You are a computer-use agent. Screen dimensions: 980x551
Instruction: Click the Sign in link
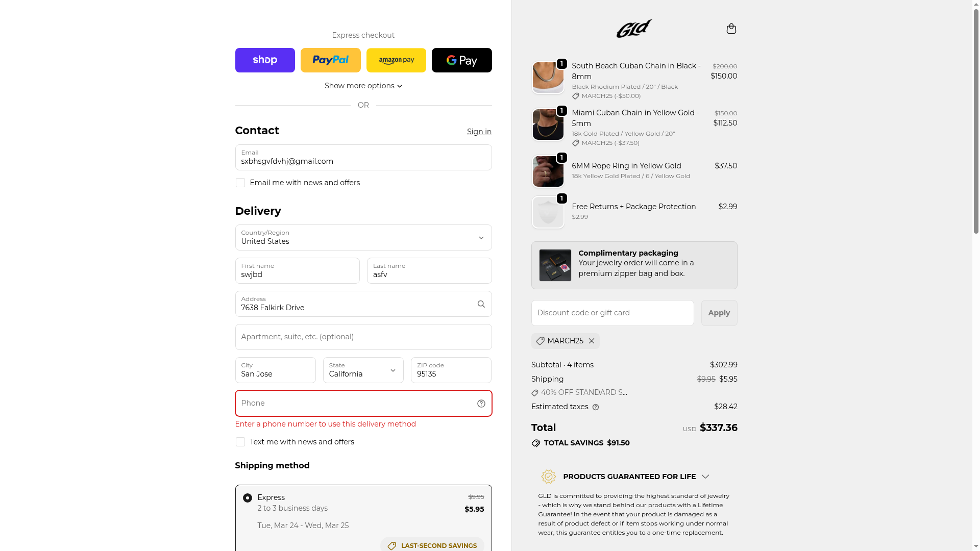pyautogui.click(x=479, y=132)
